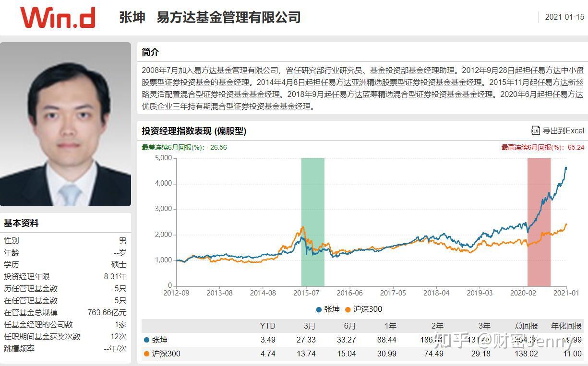The height and width of the screenshot is (366, 588).
Task: Click the 2,000 y-axis label
Action: point(163,235)
